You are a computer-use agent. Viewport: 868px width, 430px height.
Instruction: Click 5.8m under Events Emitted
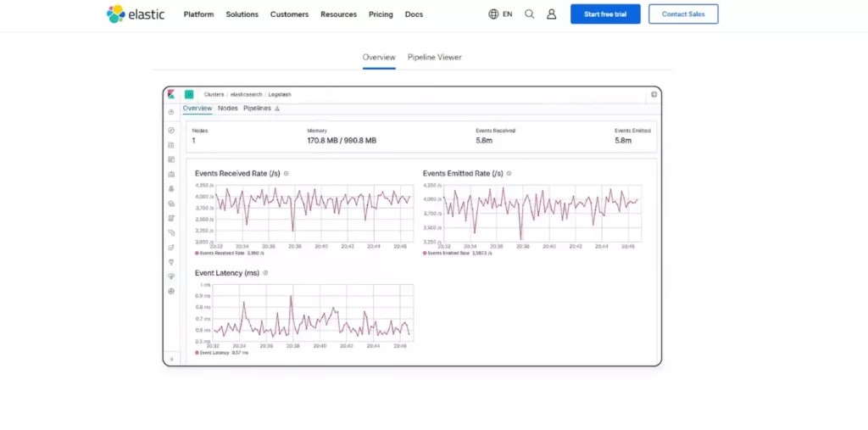623,141
